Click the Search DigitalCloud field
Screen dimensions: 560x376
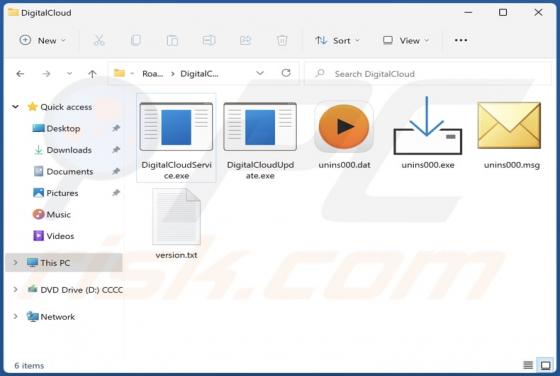[x=428, y=74]
